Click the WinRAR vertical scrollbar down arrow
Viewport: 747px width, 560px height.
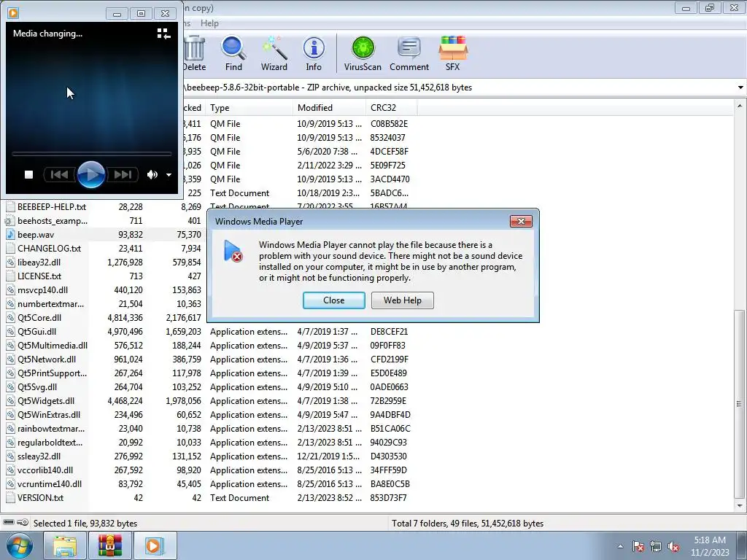(x=740, y=506)
